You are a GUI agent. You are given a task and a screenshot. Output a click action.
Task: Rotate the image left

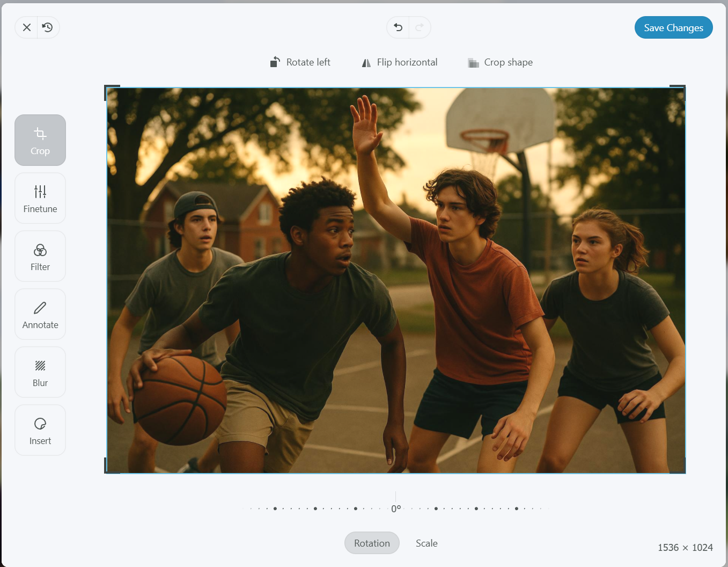pos(300,62)
